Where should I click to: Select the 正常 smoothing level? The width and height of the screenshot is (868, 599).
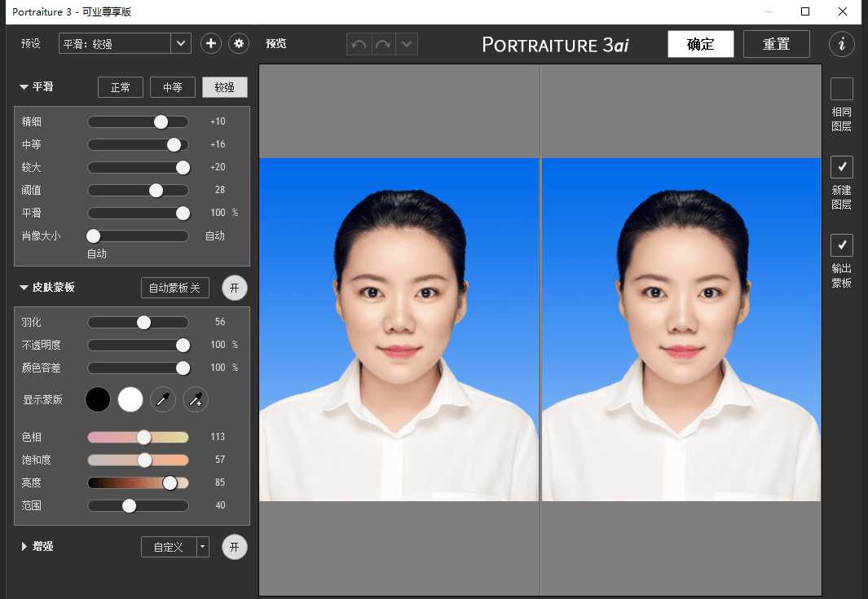(121, 87)
